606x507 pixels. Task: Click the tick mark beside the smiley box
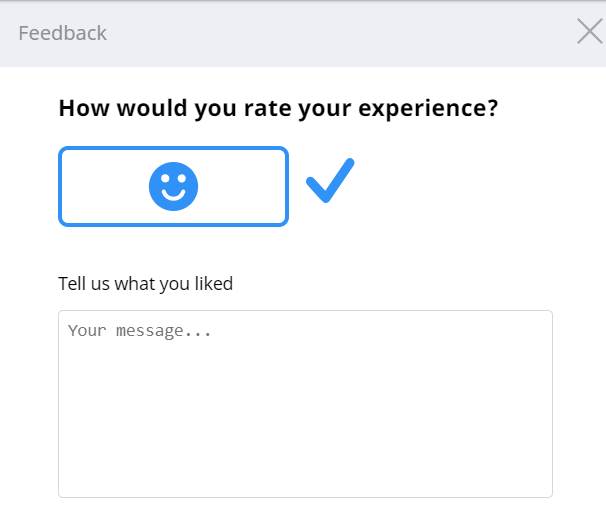(x=330, y=180)
